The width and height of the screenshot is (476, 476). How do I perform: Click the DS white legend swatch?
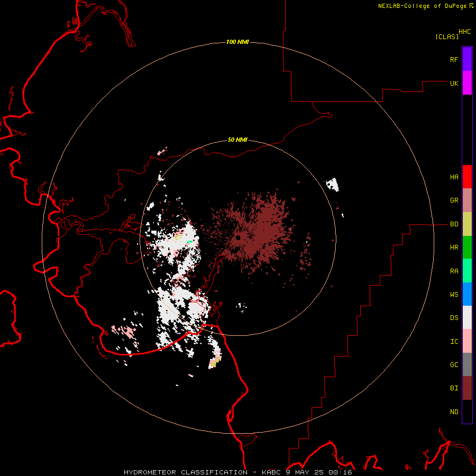(467, 317)
